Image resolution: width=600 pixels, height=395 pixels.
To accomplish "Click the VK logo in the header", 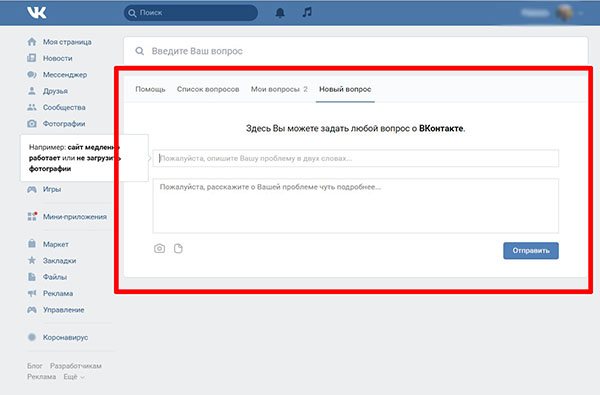I will [37, 13].
